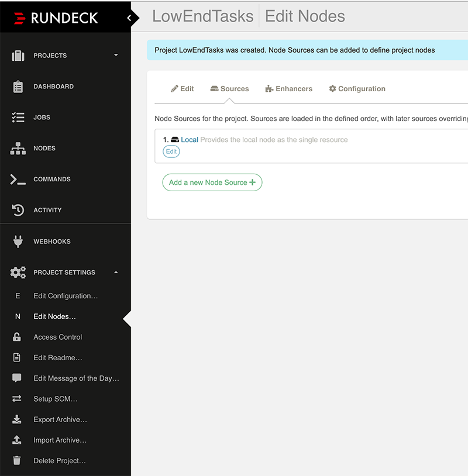Open the Nodes menu label
This screenshot has width=468, height=476.
[44, 149]
